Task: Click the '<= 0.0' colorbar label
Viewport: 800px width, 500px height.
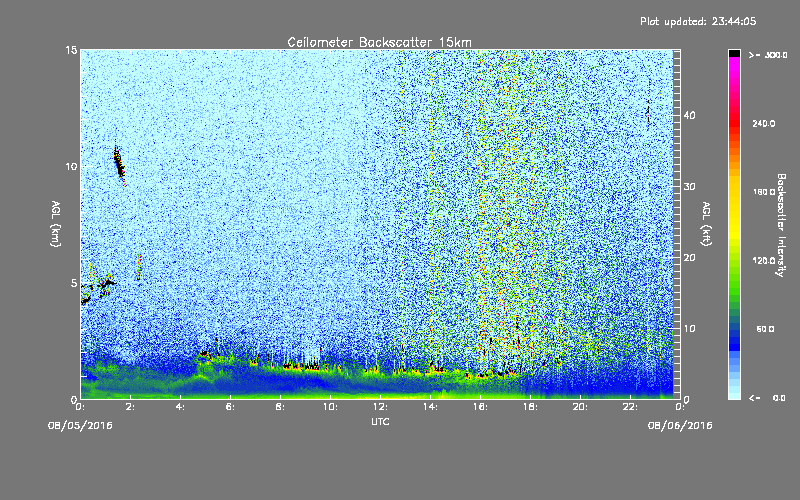Action: tap(767, 398)
